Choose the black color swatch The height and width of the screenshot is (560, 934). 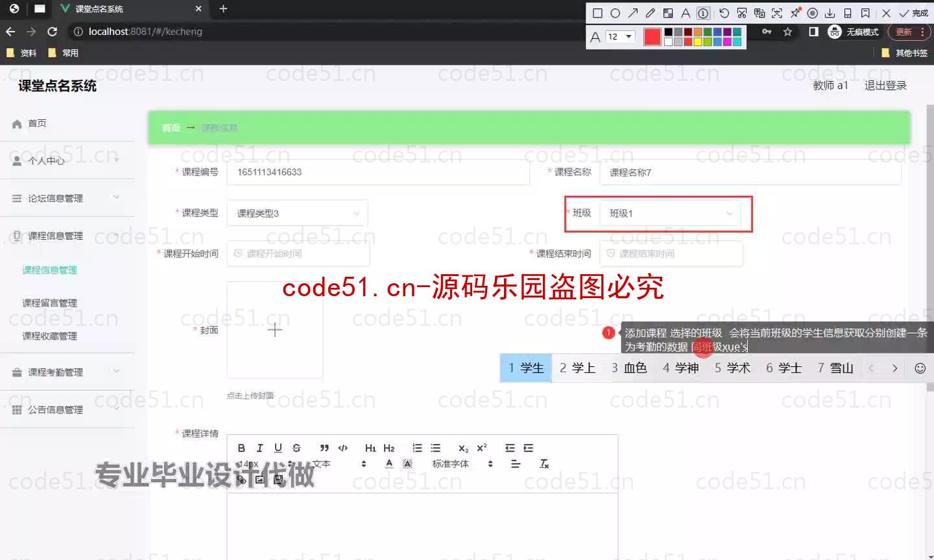tap(668, 32)
